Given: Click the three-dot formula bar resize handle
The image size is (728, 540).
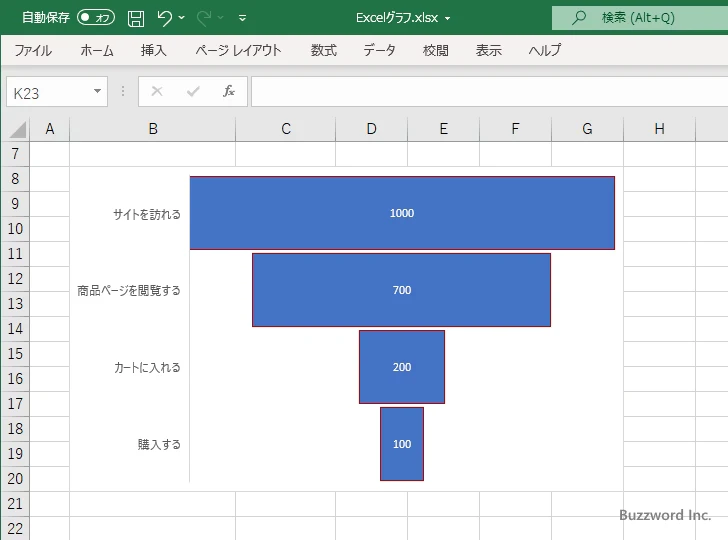Looking at the screenshot, I should (x=123, y=91).
